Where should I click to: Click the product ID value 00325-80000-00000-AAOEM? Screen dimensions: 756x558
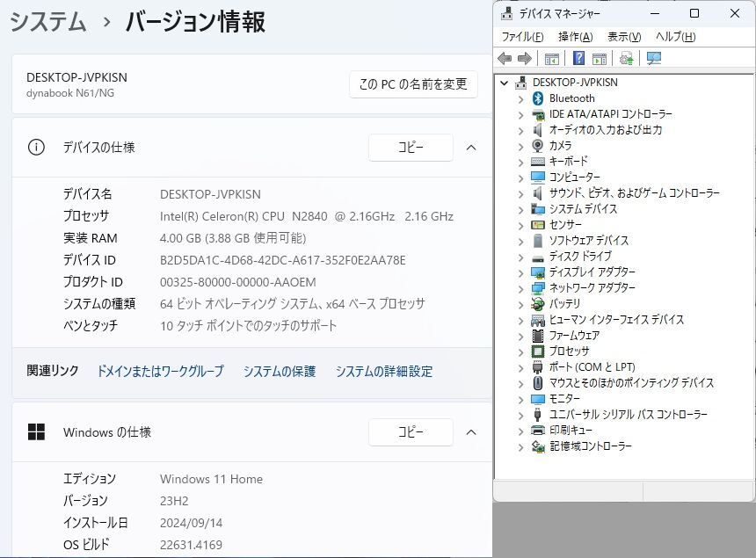(237, 282)
